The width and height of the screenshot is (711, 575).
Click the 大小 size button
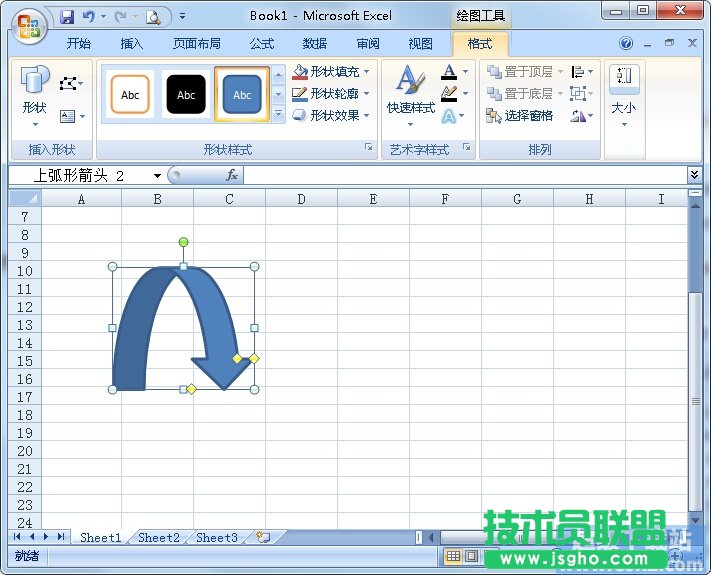pos(623,95)
